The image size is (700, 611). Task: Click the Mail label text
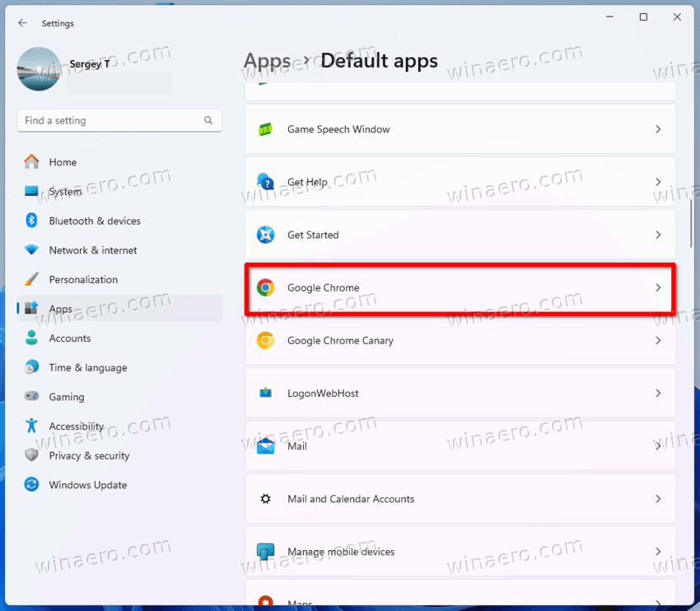point(296,445)
